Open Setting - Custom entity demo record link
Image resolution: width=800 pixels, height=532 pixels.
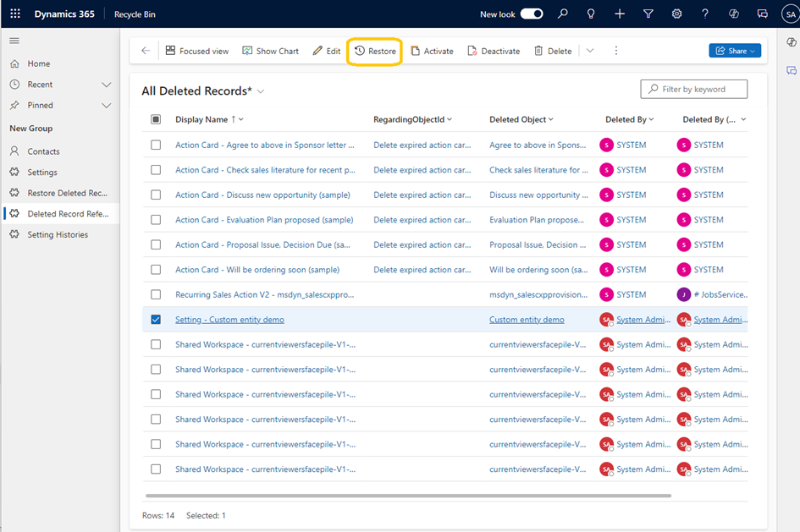pos(229,320)
